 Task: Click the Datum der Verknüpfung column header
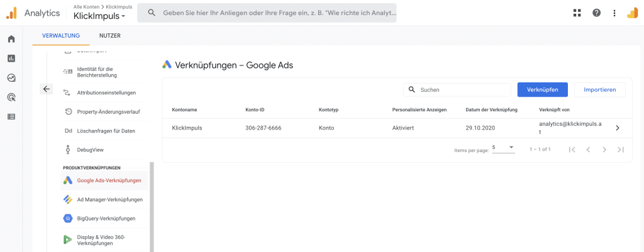491,109
